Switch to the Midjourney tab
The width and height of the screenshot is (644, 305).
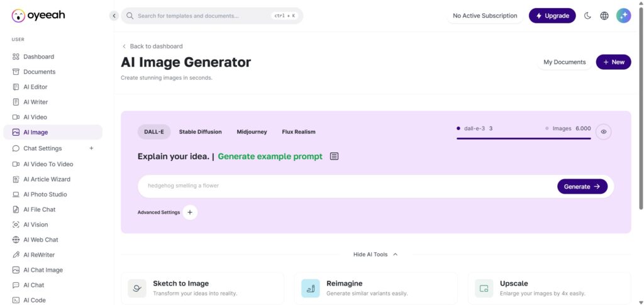tap(252, 132)
